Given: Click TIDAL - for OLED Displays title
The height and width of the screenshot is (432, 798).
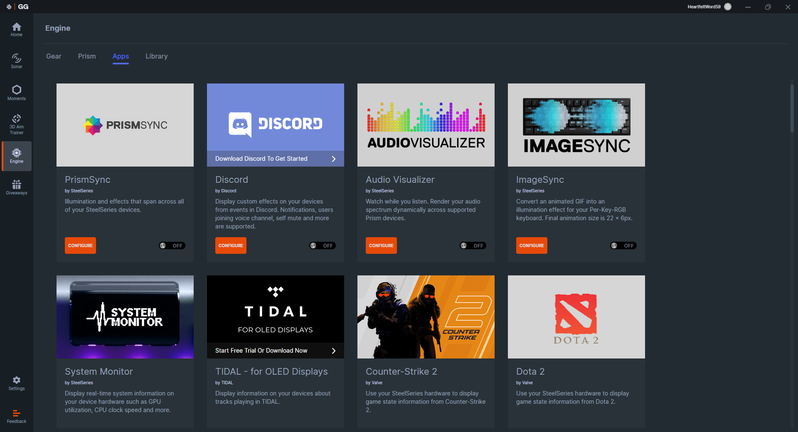Looking at the screenshot, I should pyautogui.click(x=271, y=371).
